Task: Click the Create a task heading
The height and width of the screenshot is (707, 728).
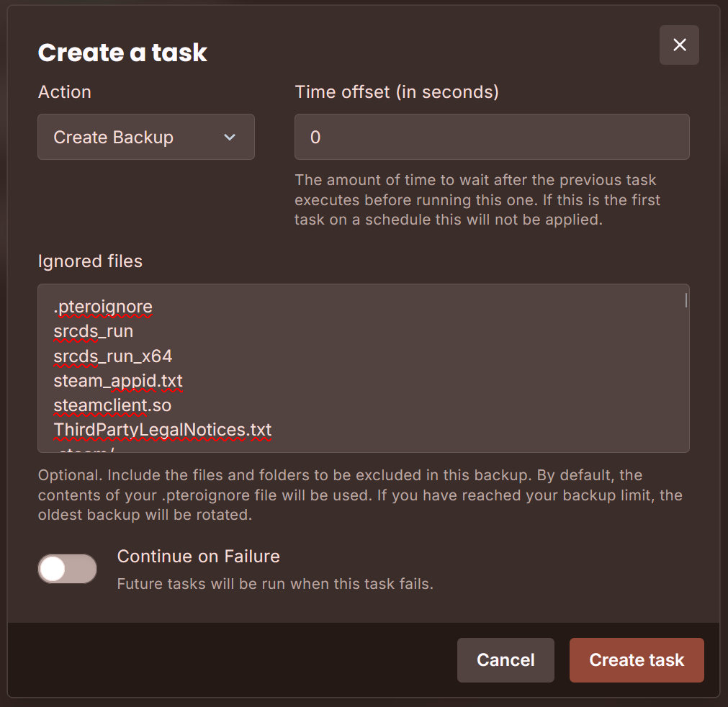Action: (x=122, y=53)
